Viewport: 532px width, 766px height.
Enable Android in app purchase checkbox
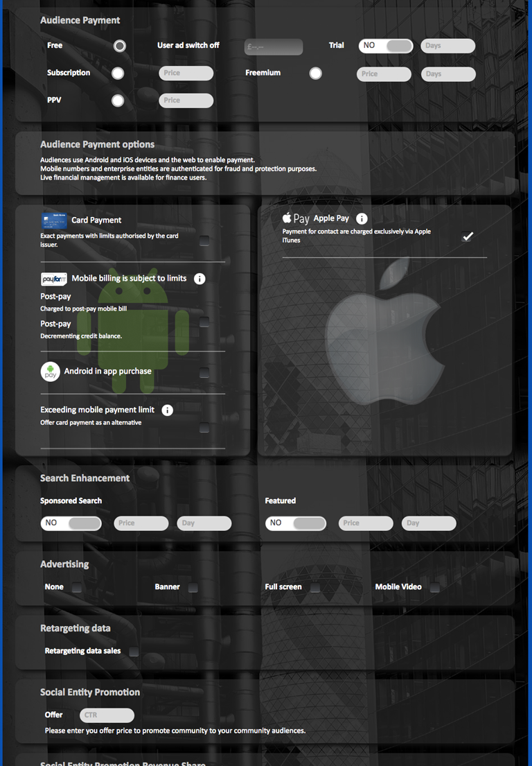pos(204,373)
